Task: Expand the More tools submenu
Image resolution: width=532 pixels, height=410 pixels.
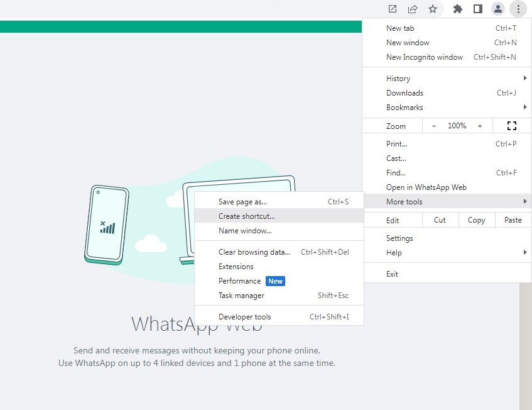Action: pyautogui.click(x=447, y=201)
